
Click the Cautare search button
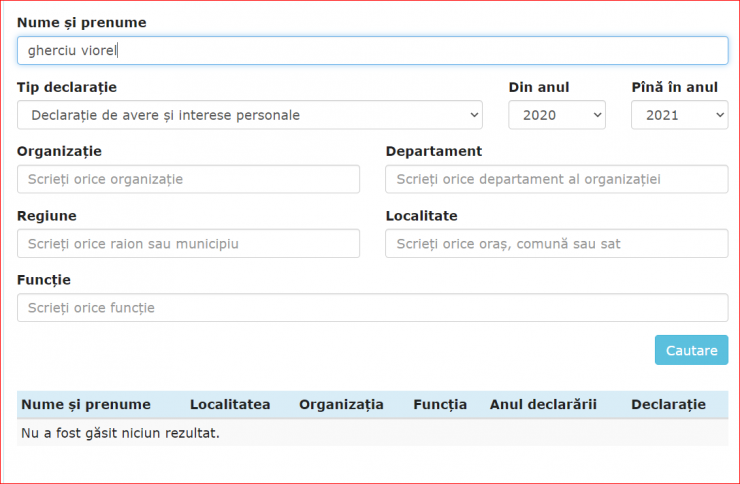pyautogui.click(x=691, y=350)
